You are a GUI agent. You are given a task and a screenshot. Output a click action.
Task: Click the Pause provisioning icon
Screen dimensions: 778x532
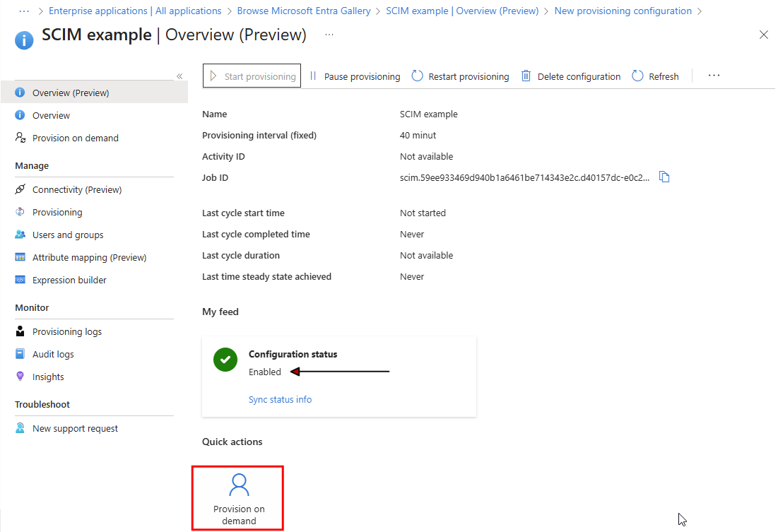(x=313, y=76)
